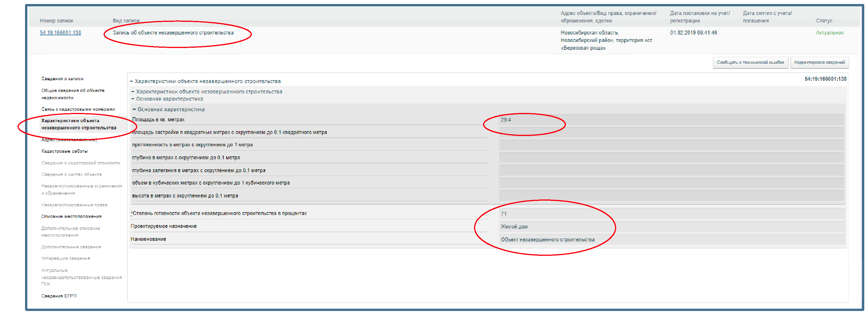Open 'Дополнительное описание местоположения' item
Image resolution: width=868 pixels, height=317 pixels.
click(71, 232)
